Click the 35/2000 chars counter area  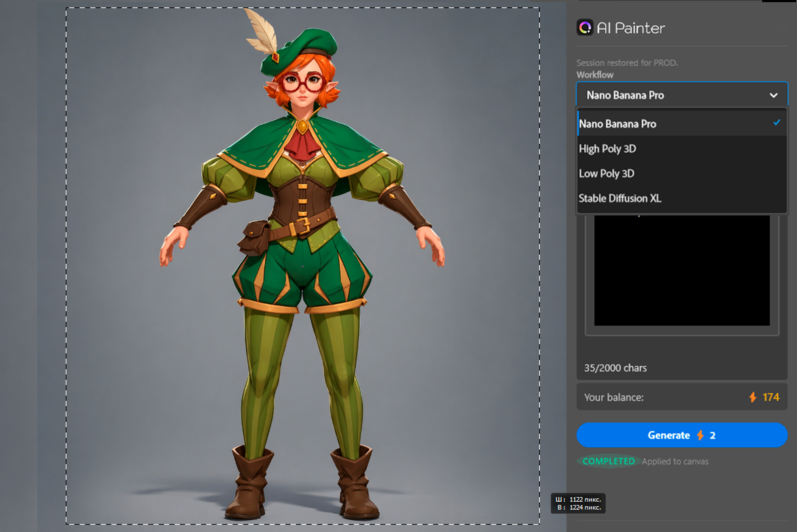point(615,368)
